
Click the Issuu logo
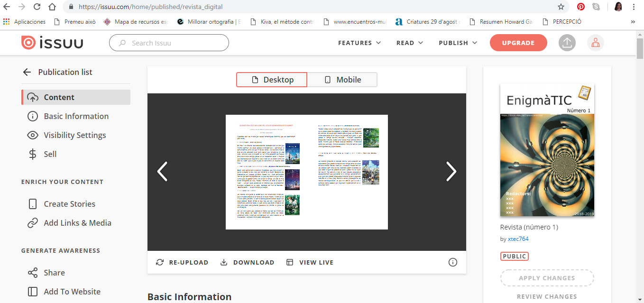point(52,43)
